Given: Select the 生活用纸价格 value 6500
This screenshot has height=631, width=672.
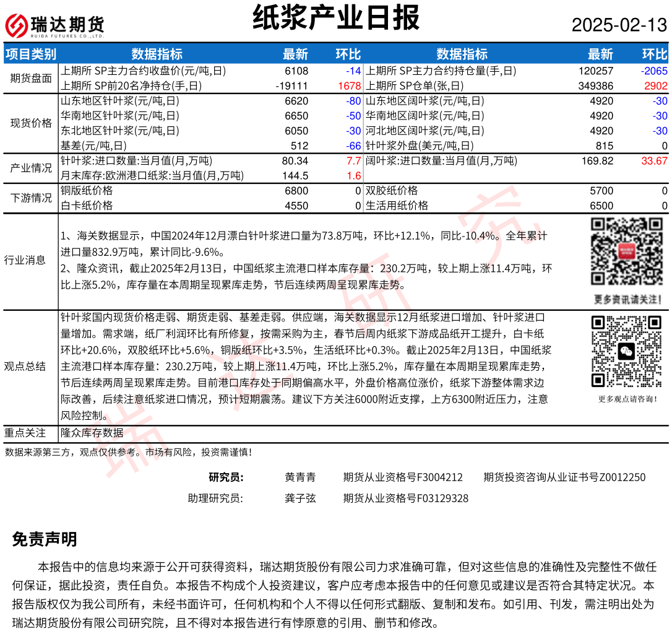Looking at the screenshot, I should (x=601, y=206).
